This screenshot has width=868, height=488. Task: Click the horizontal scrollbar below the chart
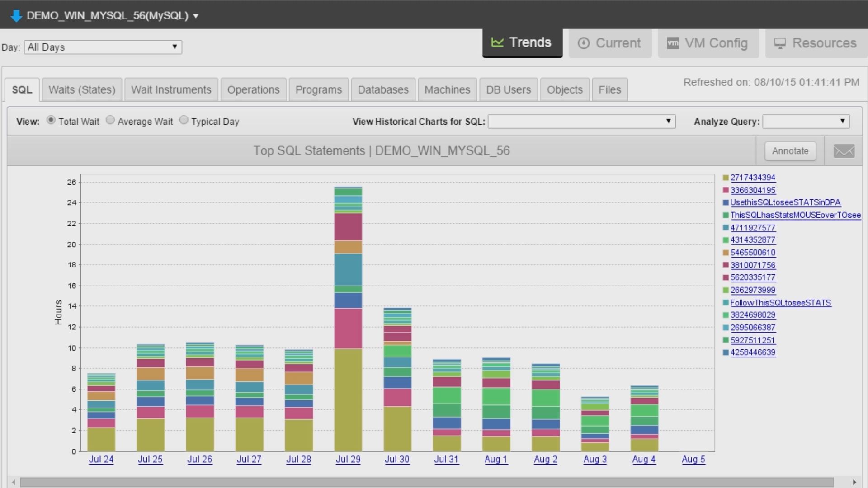[x=434, y=482]
